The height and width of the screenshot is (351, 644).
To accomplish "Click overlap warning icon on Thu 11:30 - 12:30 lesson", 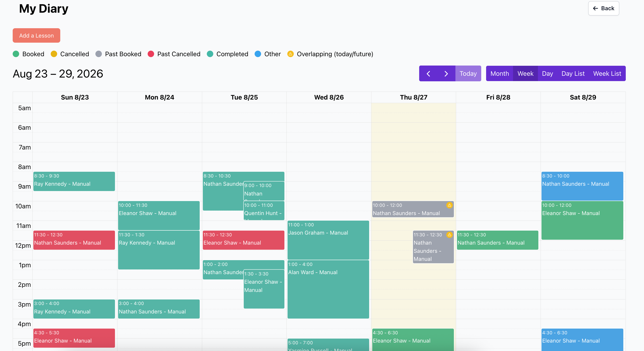I will 449,235.
